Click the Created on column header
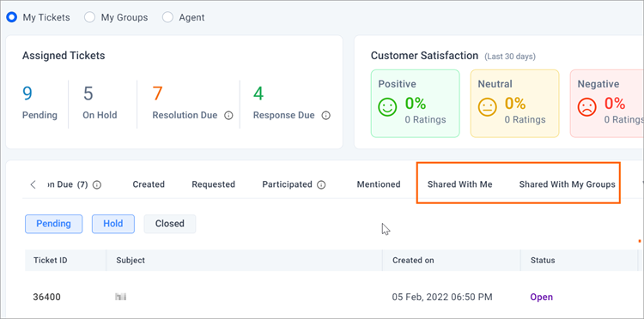Screen dimensions: 644x319 [x=413, y=261]
